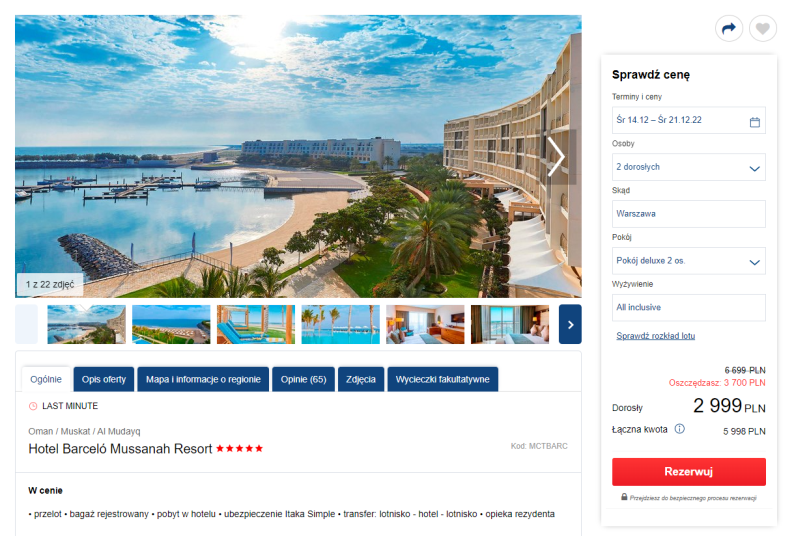Image resolution: width=790 pixels, height=536 pixels.
Task: Click the All inclusive meal field
Action: [689, 308]
